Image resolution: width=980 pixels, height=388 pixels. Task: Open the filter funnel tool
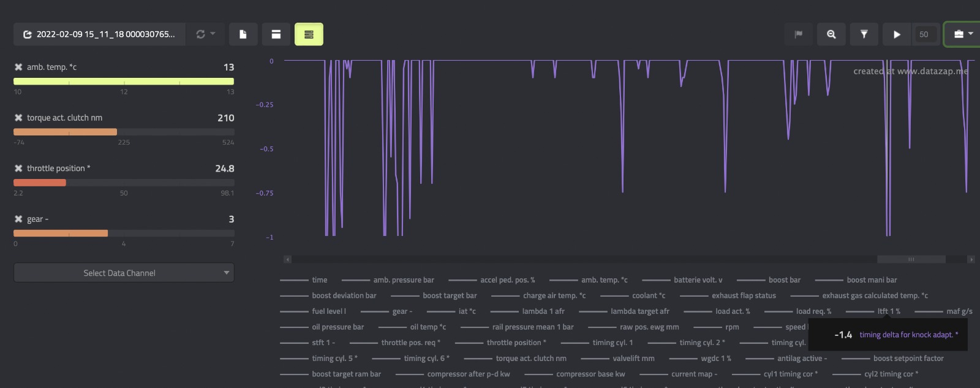click(x=864, y=34)
